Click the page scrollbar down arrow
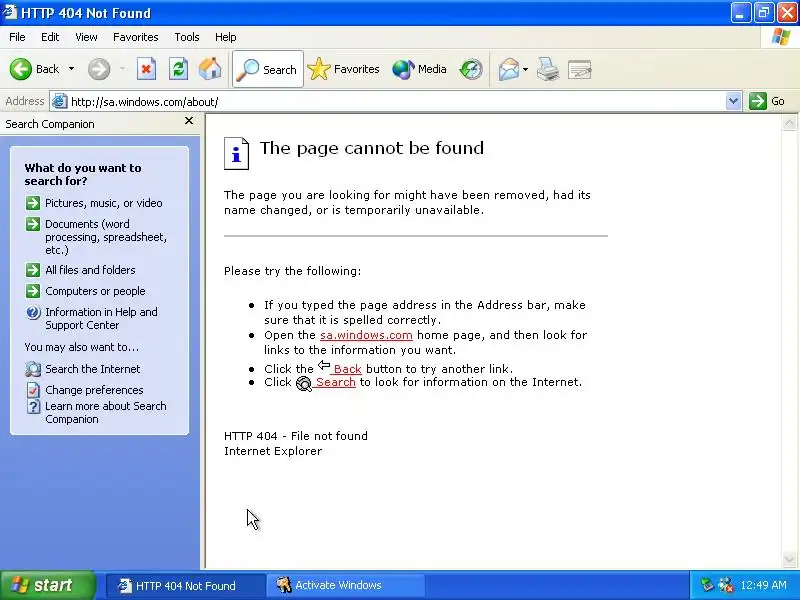The image size is (800, 600). click(x=789, y=559)
